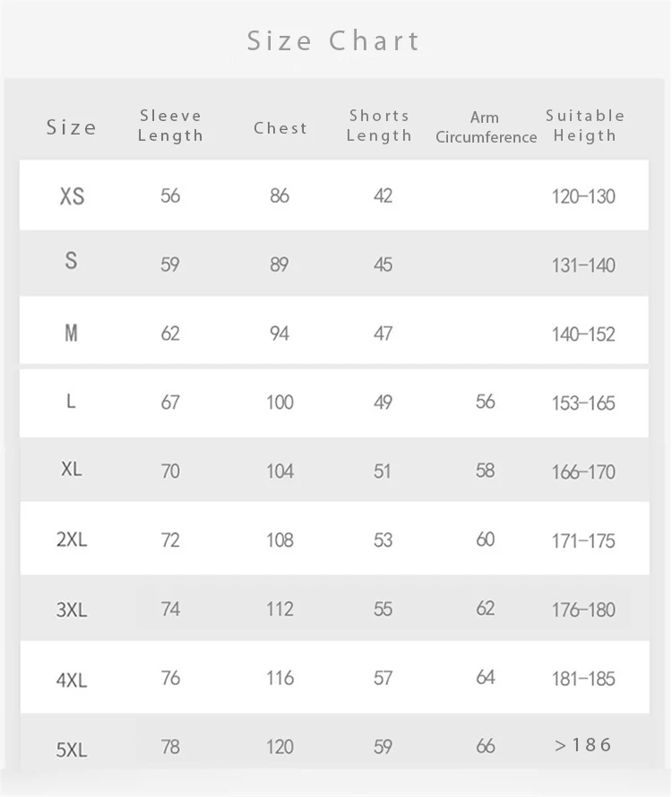This screenshot has height=797, width=672.
Task: Click the Sleeve Length column header
Action: 170,126
